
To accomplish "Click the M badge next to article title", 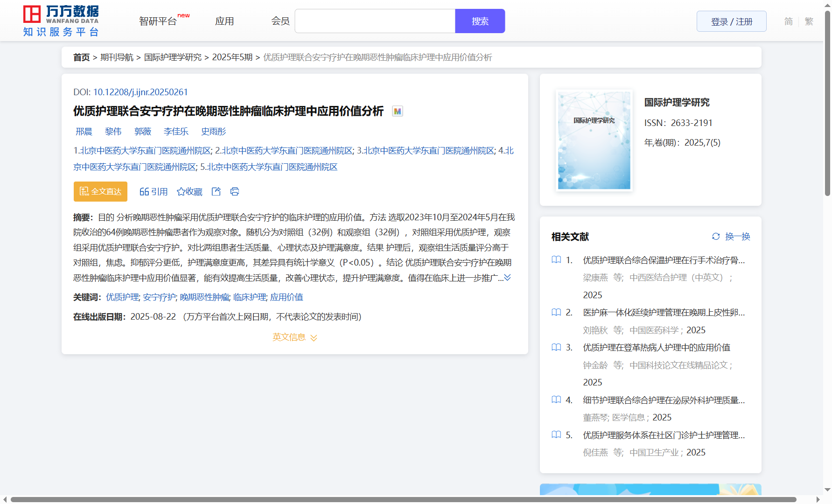I will (397, 111).
